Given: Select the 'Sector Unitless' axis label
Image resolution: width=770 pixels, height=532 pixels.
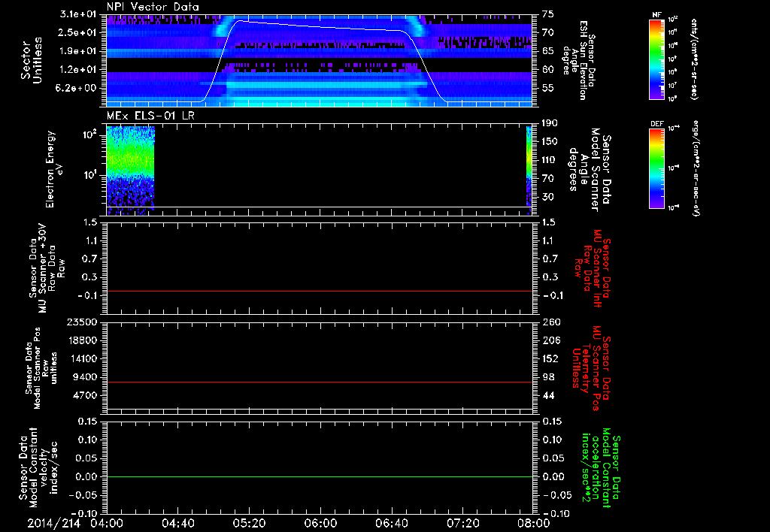Looking at the screenshot, I should 31,60.
